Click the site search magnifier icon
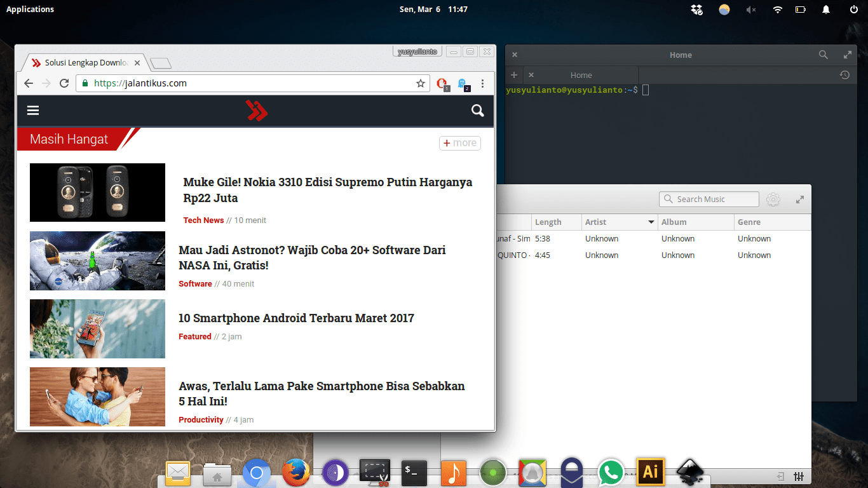Screen dimensions: 868x488 point(477,111)
